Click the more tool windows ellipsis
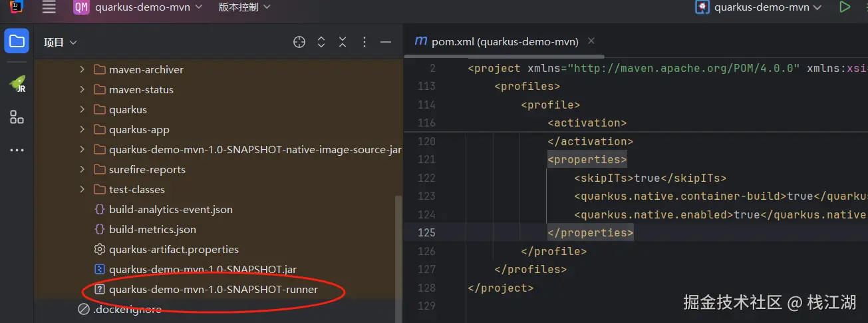Viewport: 868px width, 323px height. point(17,151)
